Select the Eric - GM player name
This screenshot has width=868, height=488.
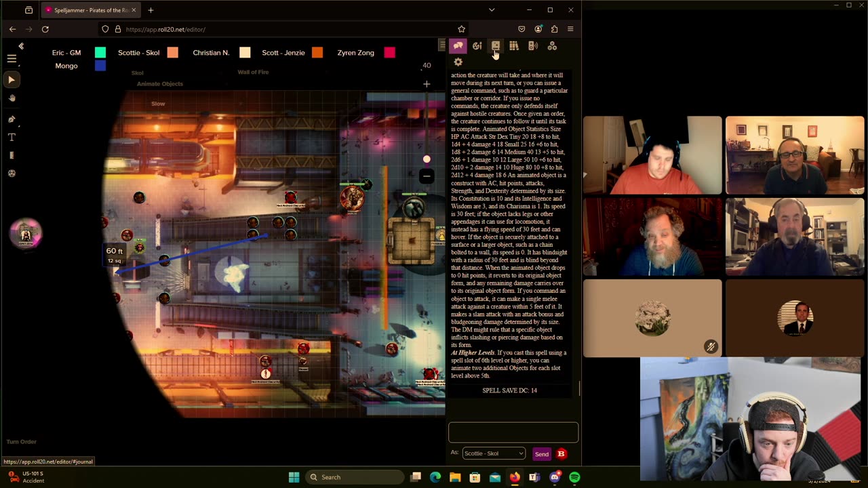click(x=66, y=53)
